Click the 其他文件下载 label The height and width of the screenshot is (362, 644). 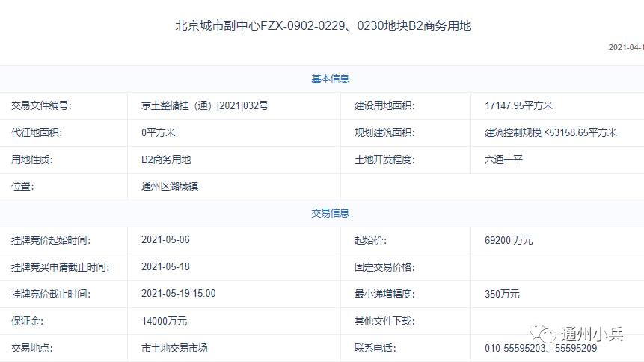[384, 322]
